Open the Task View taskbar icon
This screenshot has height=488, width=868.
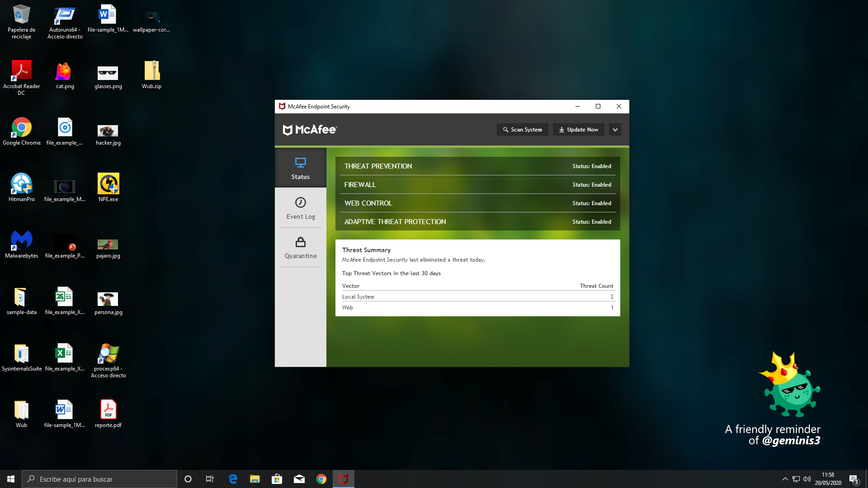[210, 479]
